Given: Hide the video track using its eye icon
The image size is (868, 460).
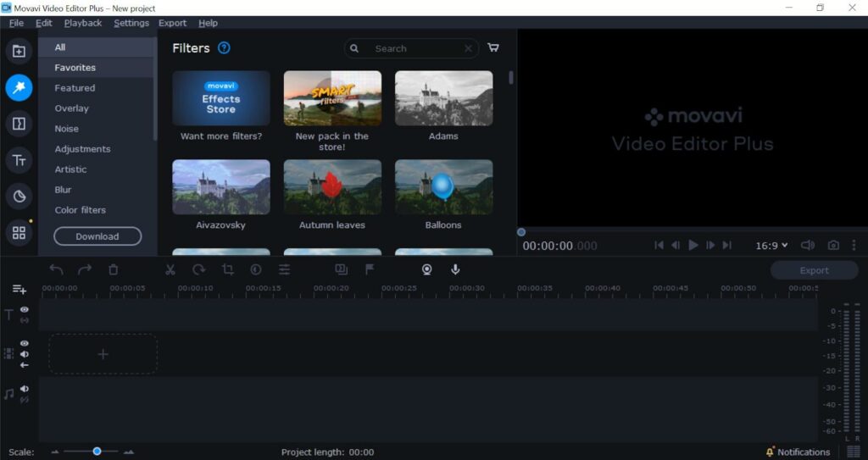Looking at the screenshot, I should (x=25, y=343).
